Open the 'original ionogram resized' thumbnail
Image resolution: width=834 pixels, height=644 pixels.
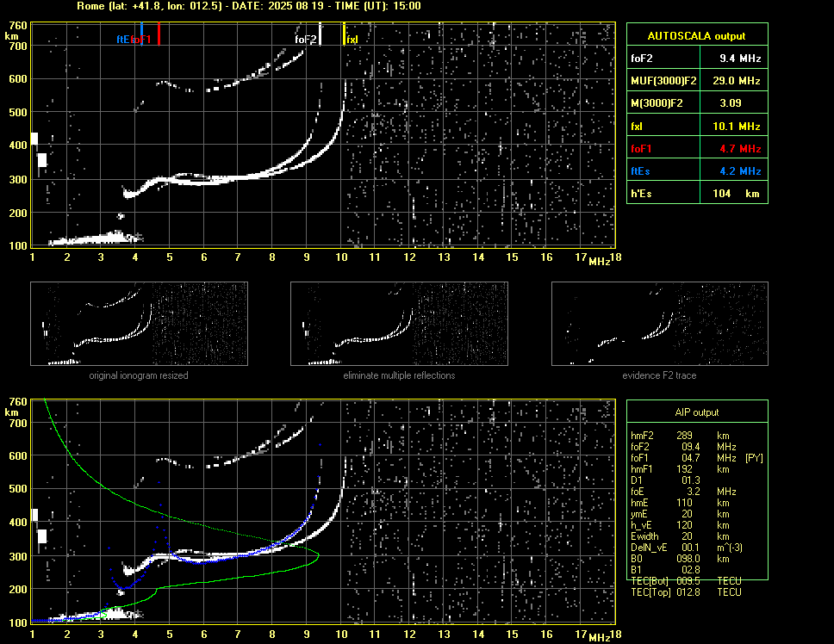(139, 324)
